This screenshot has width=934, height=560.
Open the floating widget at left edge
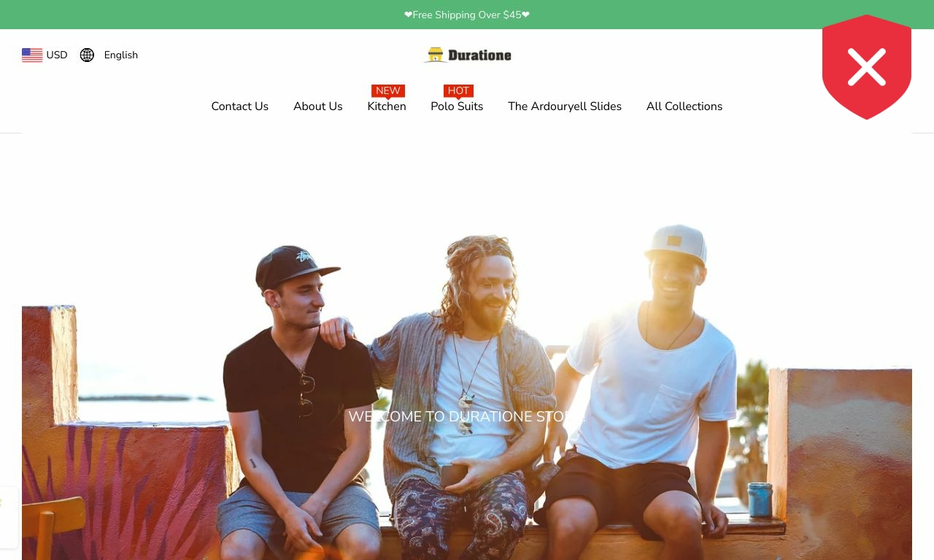pyautogui.click(x=7, y=518)
